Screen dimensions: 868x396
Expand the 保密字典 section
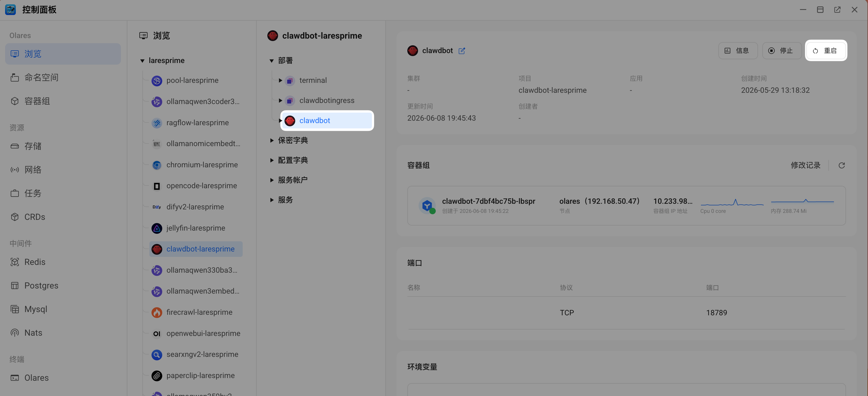(272, 140)
